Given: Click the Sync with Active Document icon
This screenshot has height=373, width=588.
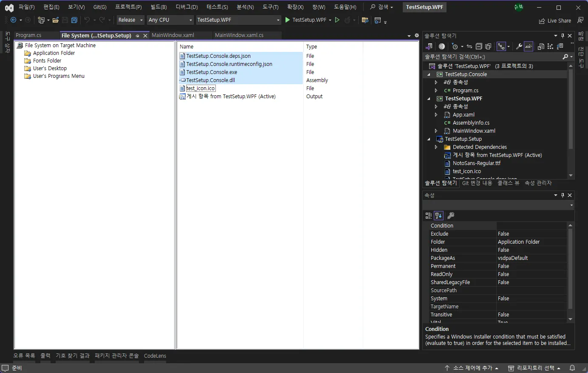Looking at the screenshot, I should (x=469, y=46).
